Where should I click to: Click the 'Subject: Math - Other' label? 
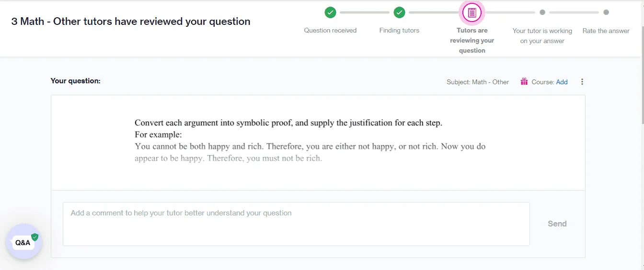(478, 82)
